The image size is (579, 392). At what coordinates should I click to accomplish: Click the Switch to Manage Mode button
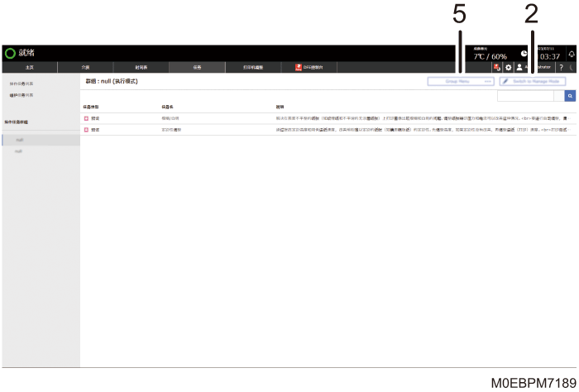[x=533, y=81]
